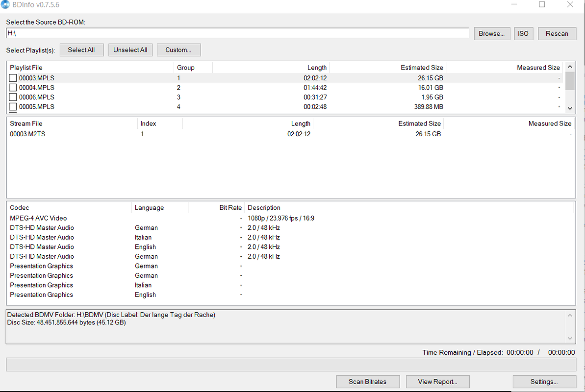The width and height of the screenshot is (585, 392).
Task: Click the ISO button
Action: click(523, 34)
